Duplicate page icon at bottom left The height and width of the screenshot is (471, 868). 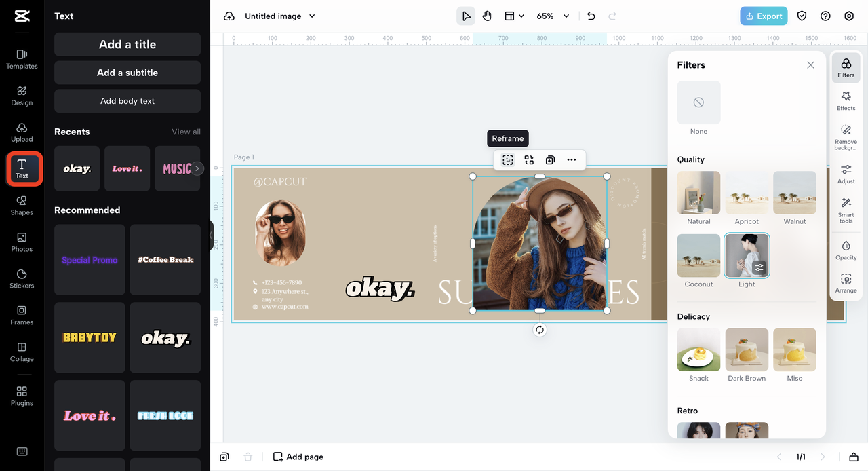(x=224, y=457)
